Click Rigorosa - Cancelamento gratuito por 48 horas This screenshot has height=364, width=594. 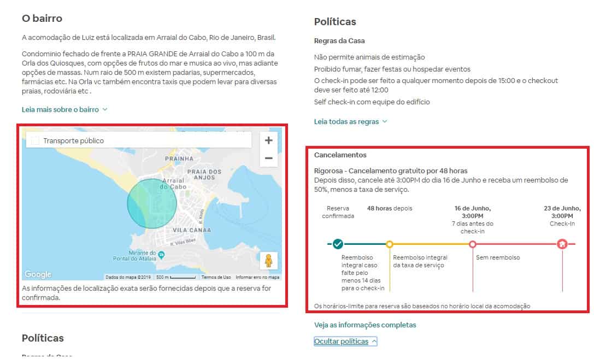click(x=391, y=171)
